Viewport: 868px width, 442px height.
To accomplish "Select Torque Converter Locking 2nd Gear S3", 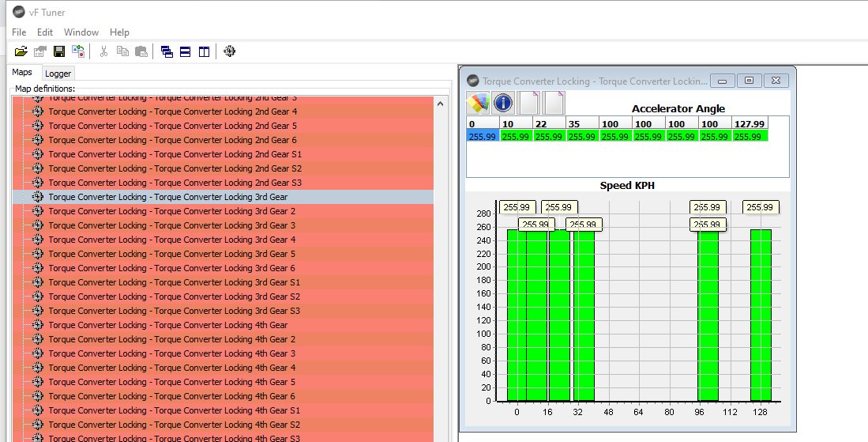I will click(223, 182).
